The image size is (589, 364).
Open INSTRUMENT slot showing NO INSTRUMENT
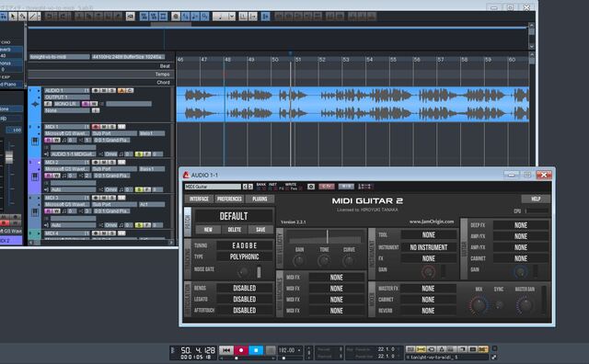[429, 247]
